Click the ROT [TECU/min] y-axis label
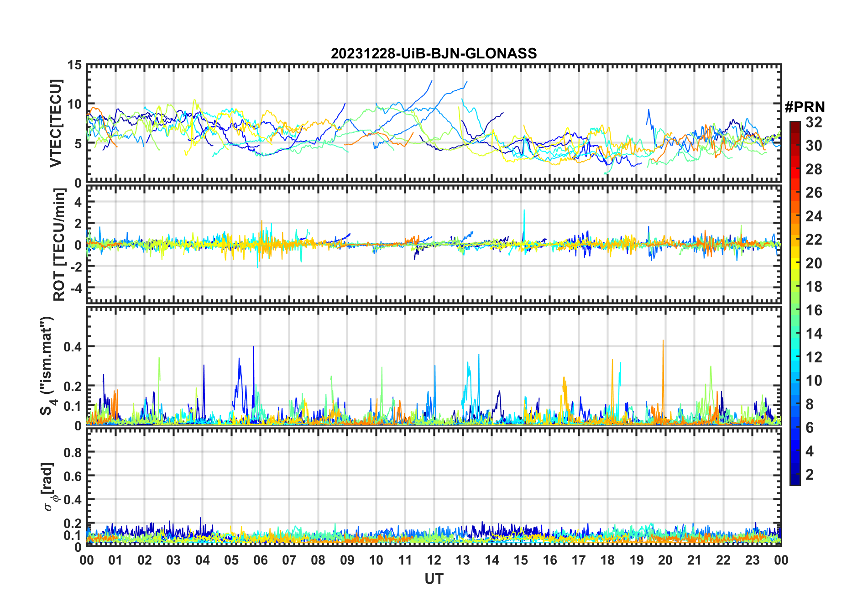This screenshot has height=607, width=868. (59, 245)
